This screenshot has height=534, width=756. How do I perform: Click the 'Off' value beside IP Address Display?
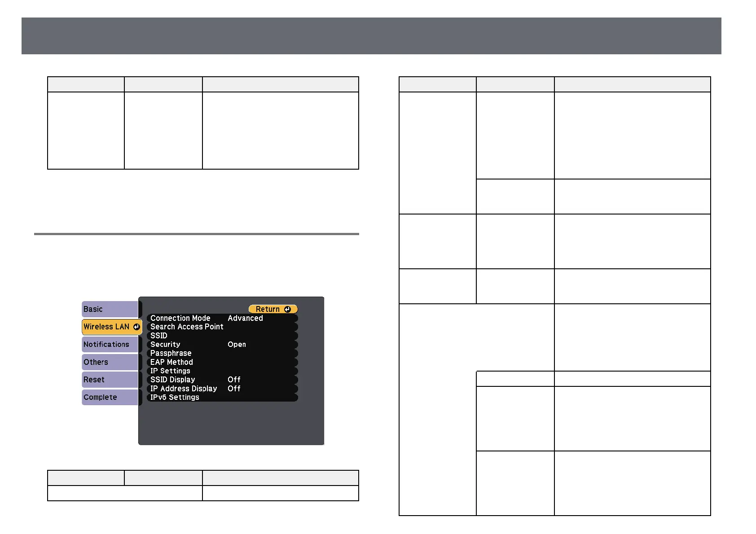click(234, 389)
